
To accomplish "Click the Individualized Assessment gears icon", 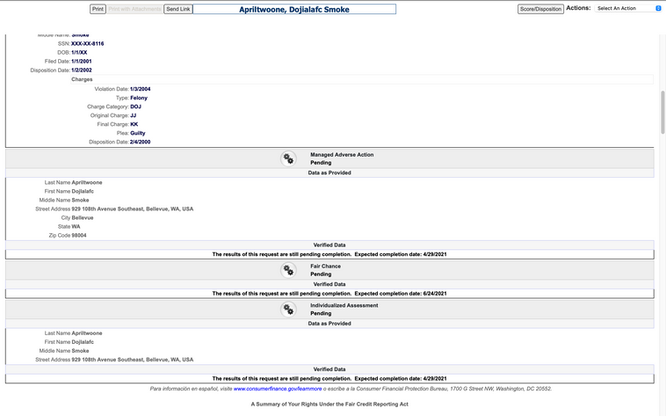I will (x=288, y=309).
